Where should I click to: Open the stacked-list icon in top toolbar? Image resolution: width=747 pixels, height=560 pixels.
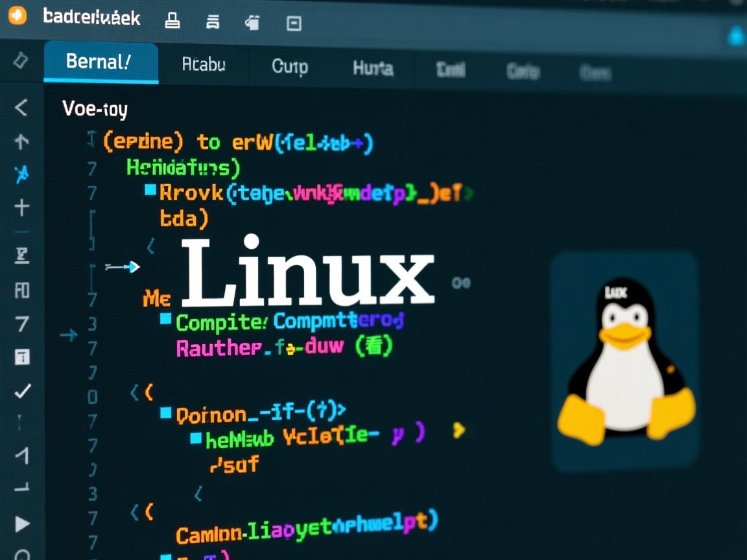(x=214, y=21)
